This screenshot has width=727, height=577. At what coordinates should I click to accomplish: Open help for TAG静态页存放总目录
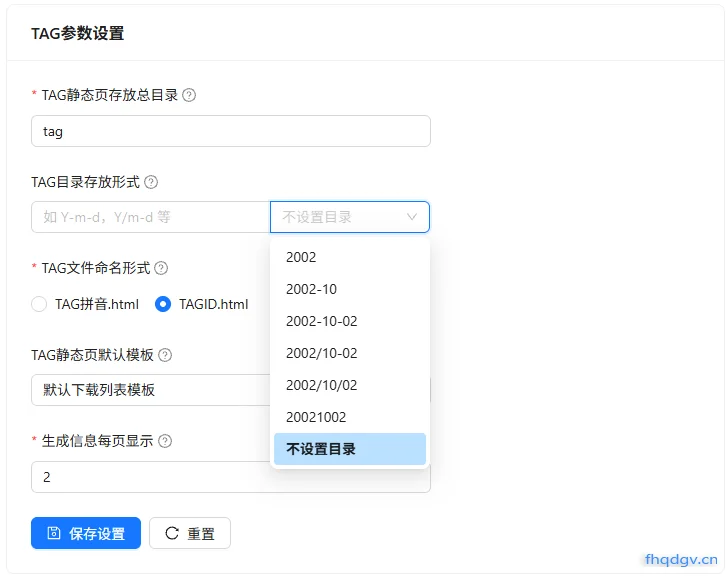(x=189, y=95)
